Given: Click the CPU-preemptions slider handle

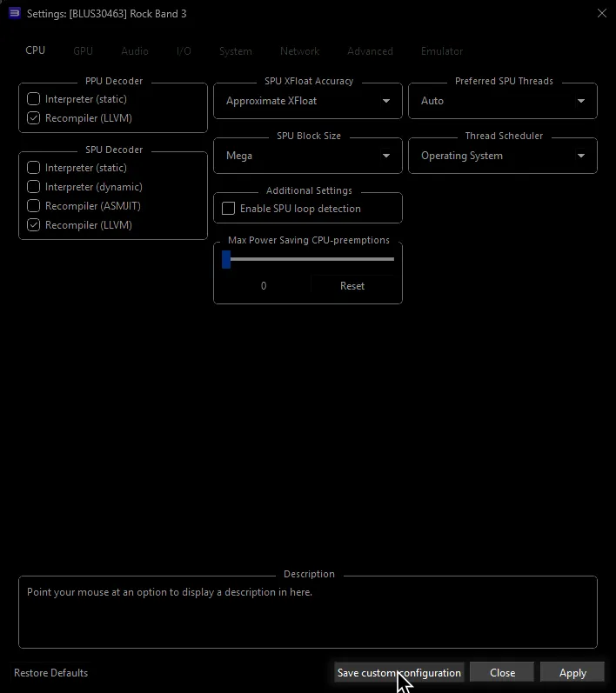Looking at the screenshot, I should (x=226, y=259).
